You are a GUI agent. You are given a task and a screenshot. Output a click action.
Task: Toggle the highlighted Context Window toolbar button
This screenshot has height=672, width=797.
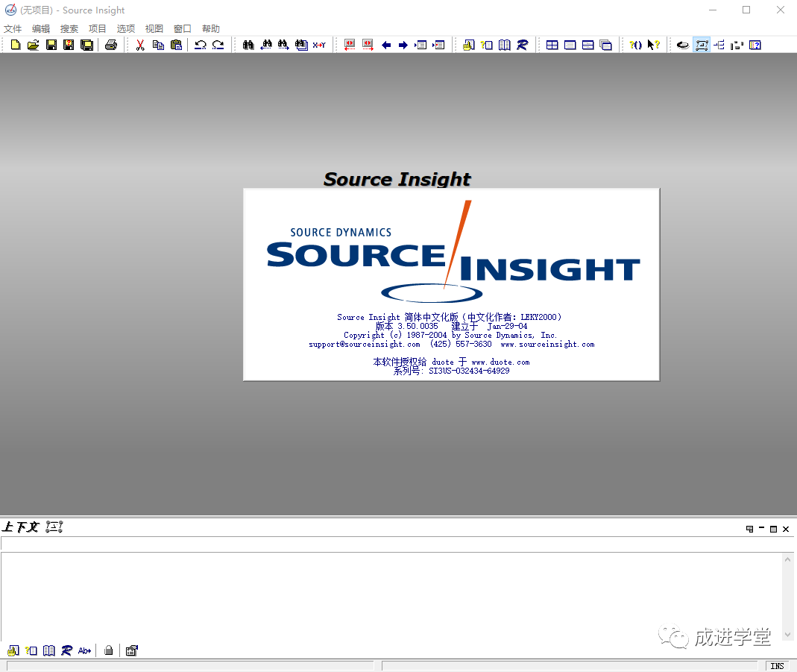702,45
